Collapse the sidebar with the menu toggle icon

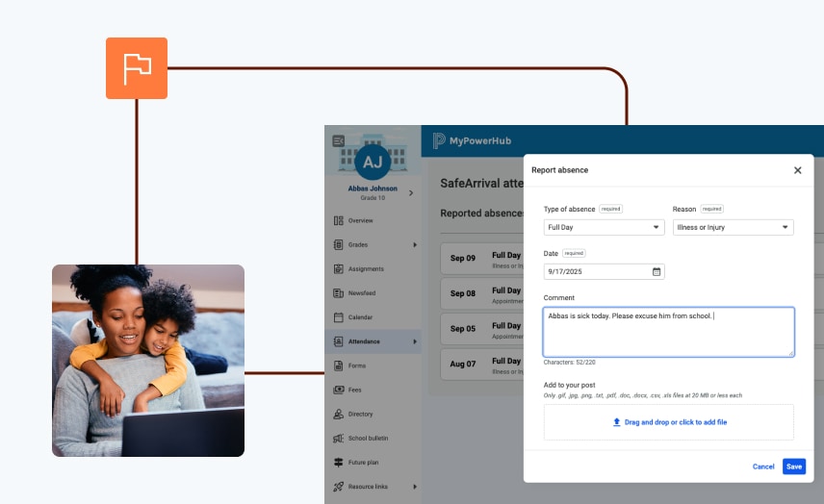339,140
